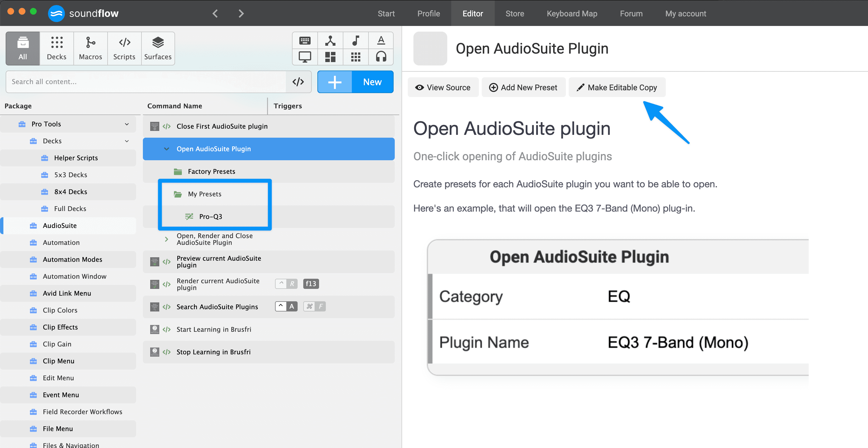The image size is (868, 448).
Task: Focus the Search all content field
Action: (146, 82)
